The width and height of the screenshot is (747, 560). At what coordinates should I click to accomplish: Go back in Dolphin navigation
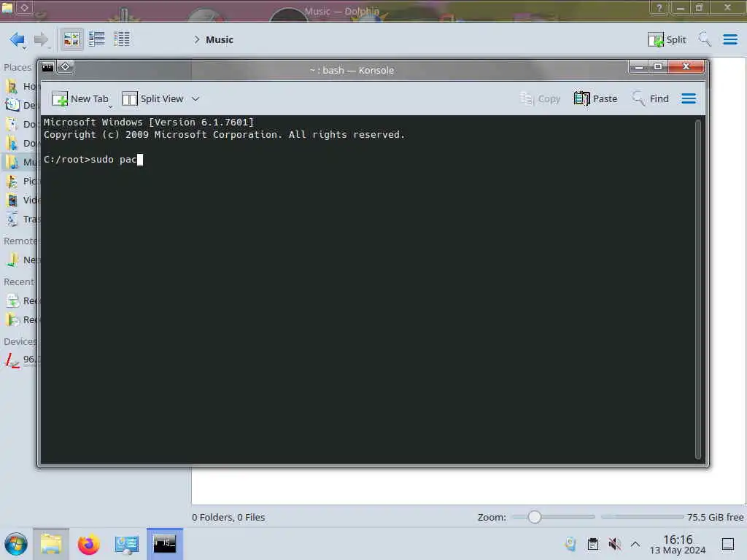(18, 39)
